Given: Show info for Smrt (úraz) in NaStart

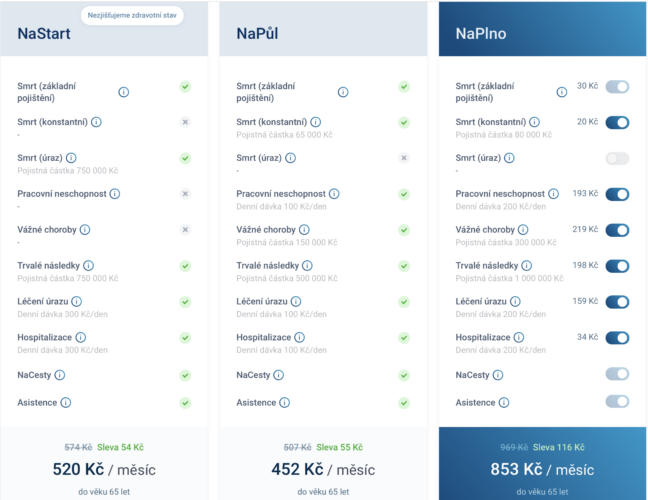Looking at the screenshot, I should click(x=71, y=158).
